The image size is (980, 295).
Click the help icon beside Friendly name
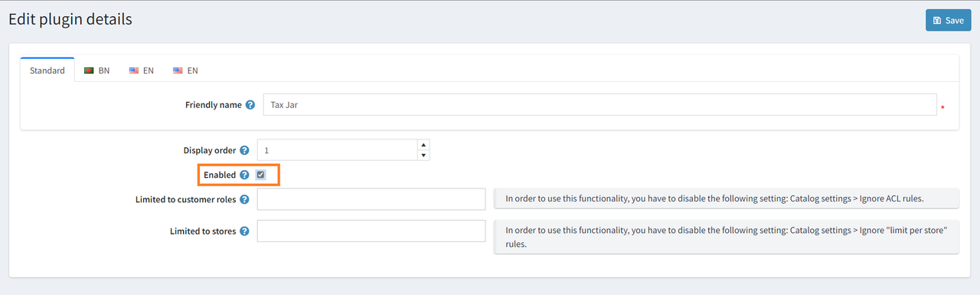[x=250, y=105]
